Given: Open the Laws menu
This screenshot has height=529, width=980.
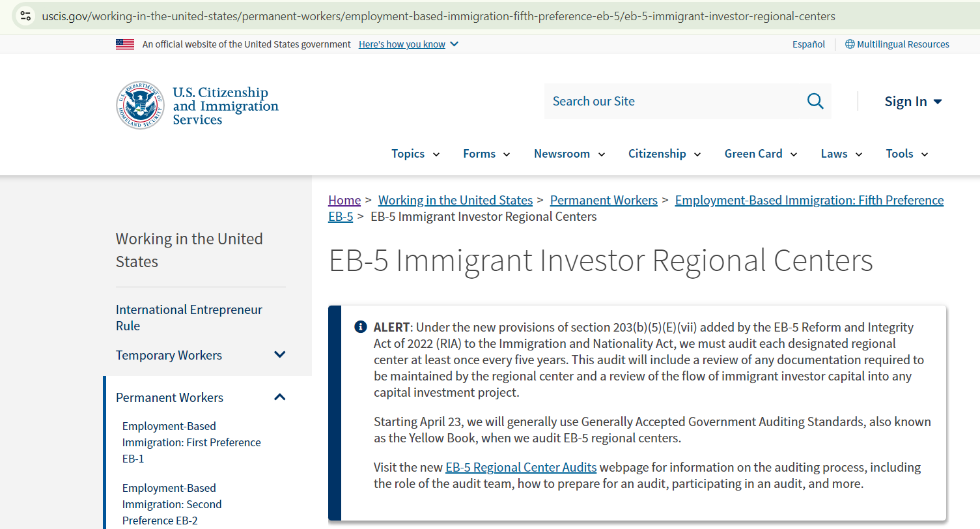Looking at the screenshot, I should coord(841,154).
